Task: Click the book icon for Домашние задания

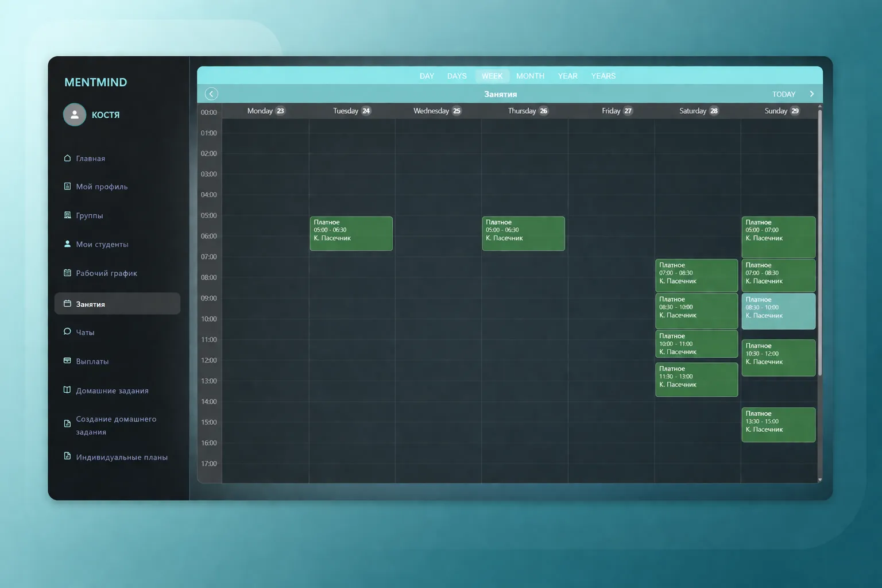Action: [67, 390]
